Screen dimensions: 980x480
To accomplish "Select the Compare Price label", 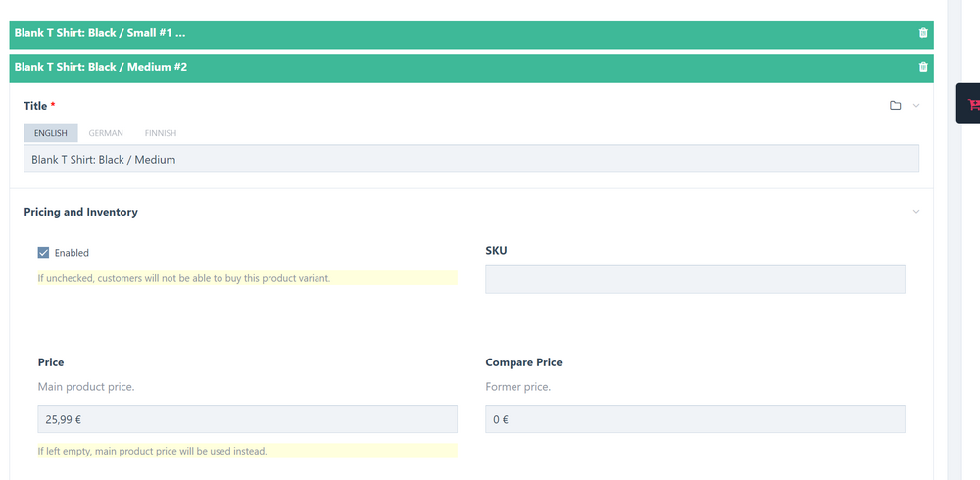I will (523, 362).
